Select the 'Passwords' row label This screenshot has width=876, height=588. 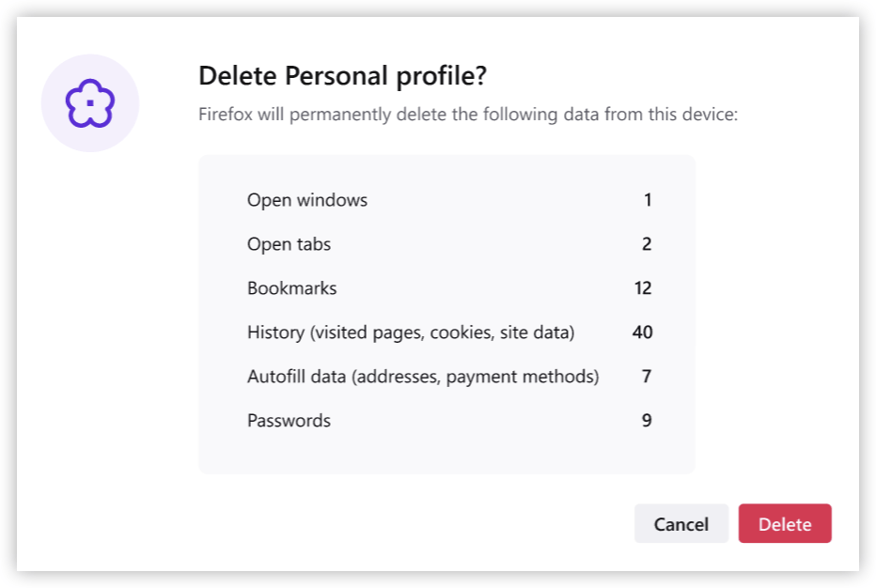click(289, 421)
